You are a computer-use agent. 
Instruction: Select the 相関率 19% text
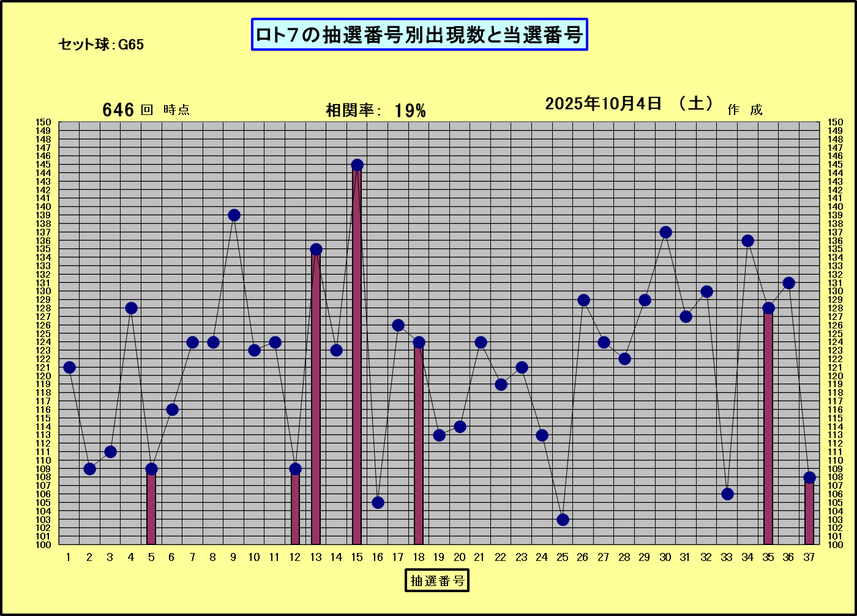[x=375, y=111]
